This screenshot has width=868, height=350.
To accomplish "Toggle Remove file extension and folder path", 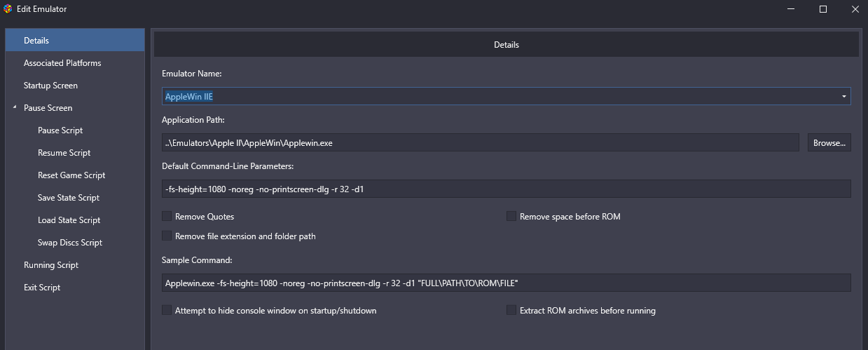I will [167, 236].
